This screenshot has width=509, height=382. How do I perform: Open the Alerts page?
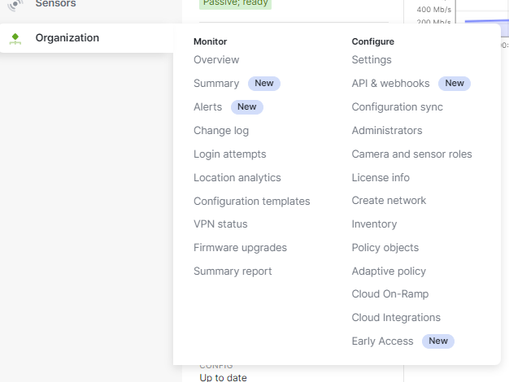(208, 107)
